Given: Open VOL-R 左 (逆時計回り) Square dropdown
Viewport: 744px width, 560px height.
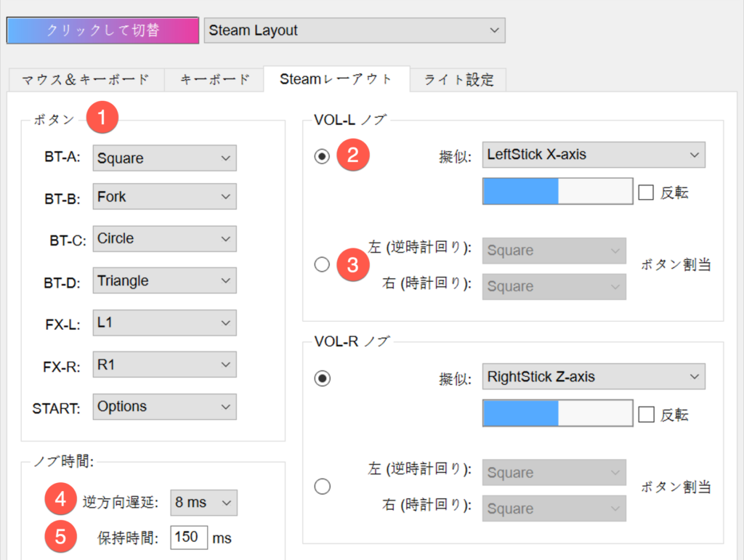Looking at the screenshot, I should click(x=554, y=472).
